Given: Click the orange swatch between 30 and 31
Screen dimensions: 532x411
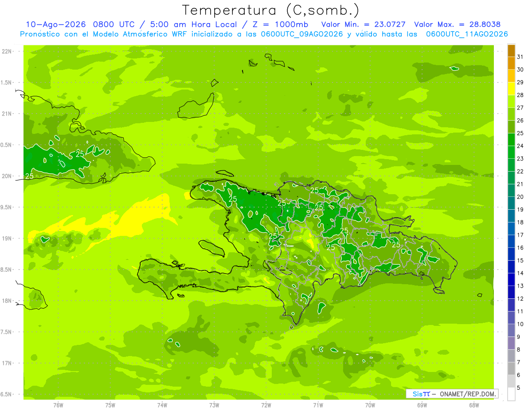Looking at the screenshot, I should click(511, 63).
